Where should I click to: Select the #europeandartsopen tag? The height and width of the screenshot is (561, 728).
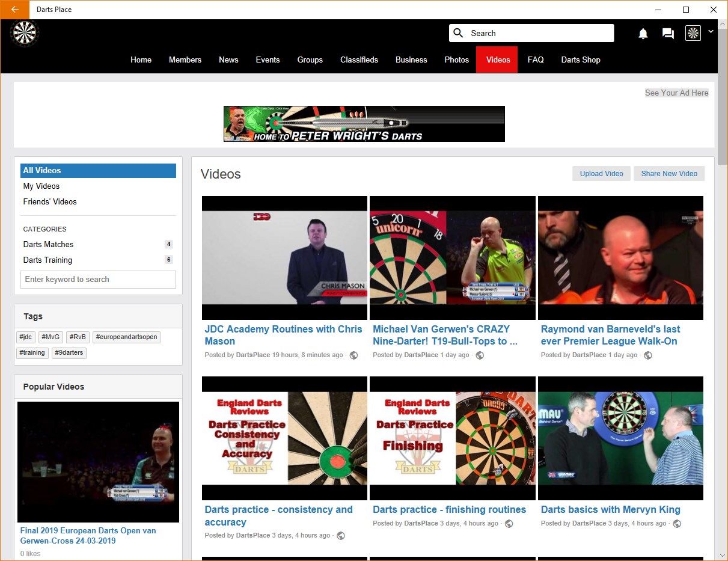click(126, 337)
